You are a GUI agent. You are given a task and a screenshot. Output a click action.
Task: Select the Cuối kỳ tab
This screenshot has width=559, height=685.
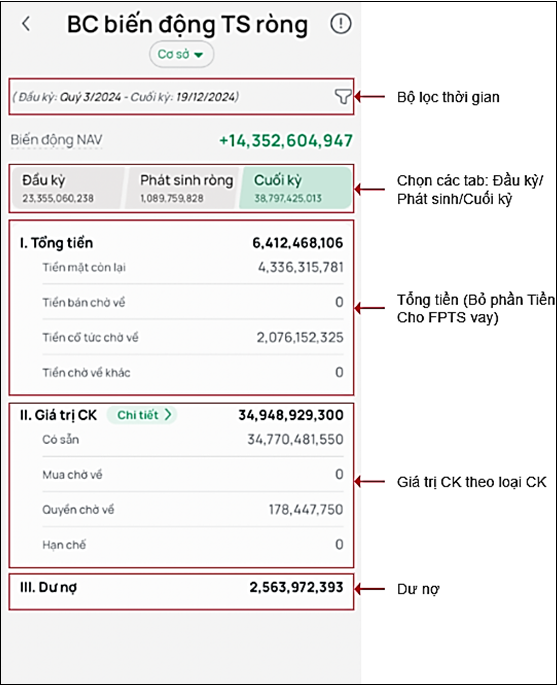[x=295, y=188]
